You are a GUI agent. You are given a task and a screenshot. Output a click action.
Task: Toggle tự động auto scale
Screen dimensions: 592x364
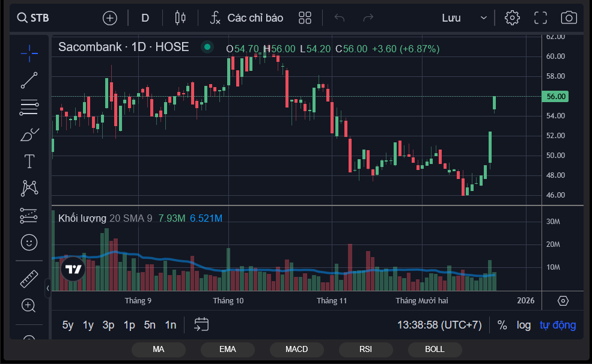coord(558,325)
